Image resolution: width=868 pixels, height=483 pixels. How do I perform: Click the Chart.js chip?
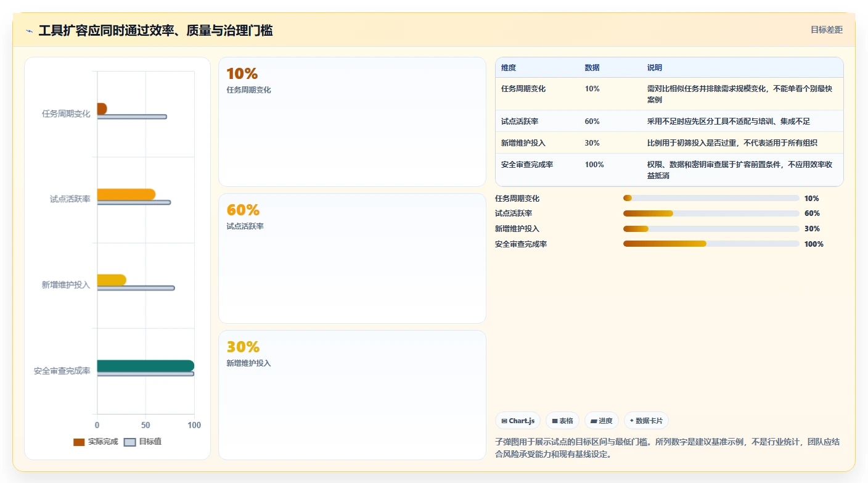[518, 421]
